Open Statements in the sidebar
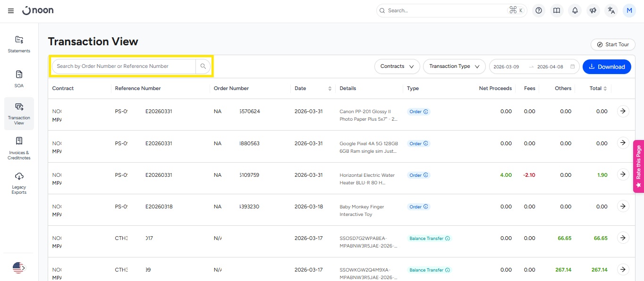This screenshot has width=644, height=281. pos(19,44)
